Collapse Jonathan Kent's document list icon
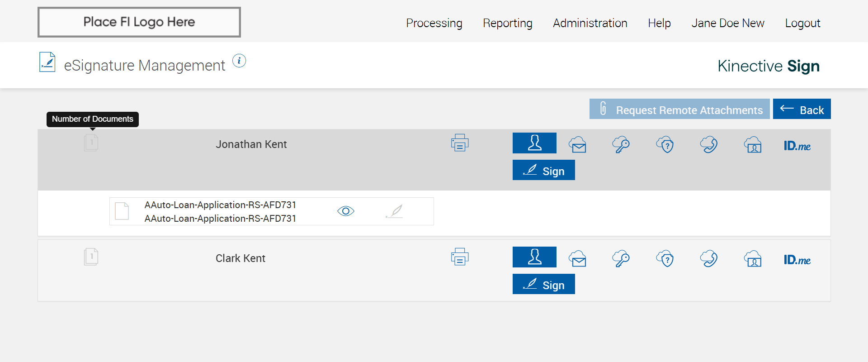The width and height of the screenshot is (868, 362). [91, 143]
